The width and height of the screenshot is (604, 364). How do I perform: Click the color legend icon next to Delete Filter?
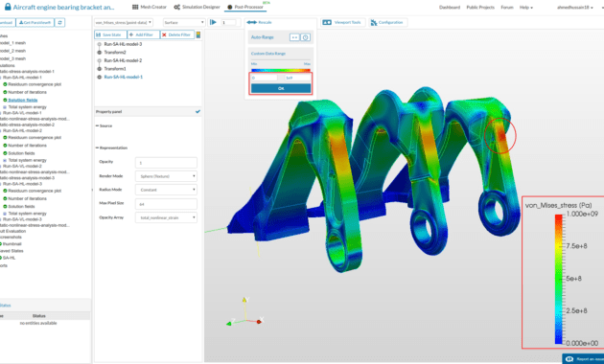point(198,34)
